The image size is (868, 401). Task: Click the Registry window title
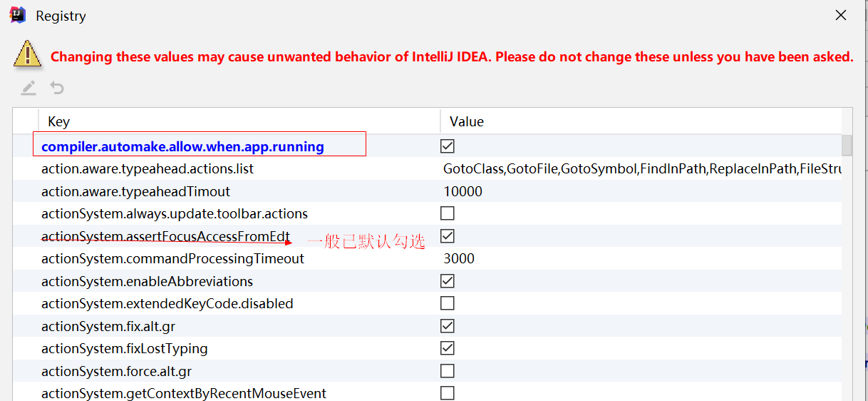click(x=61, y=16)
